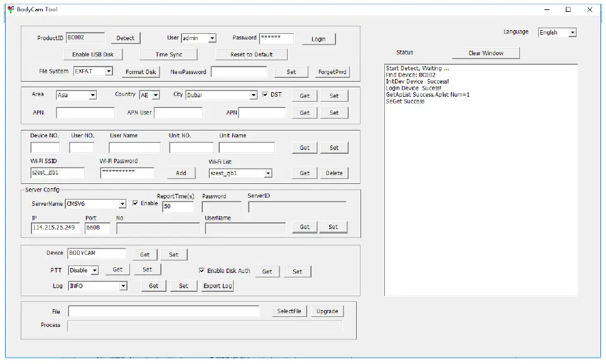The height and width of the screenshot is (364, 606).
Task: Click the Port field showing 6608
Action: click(x=97, y=228)
